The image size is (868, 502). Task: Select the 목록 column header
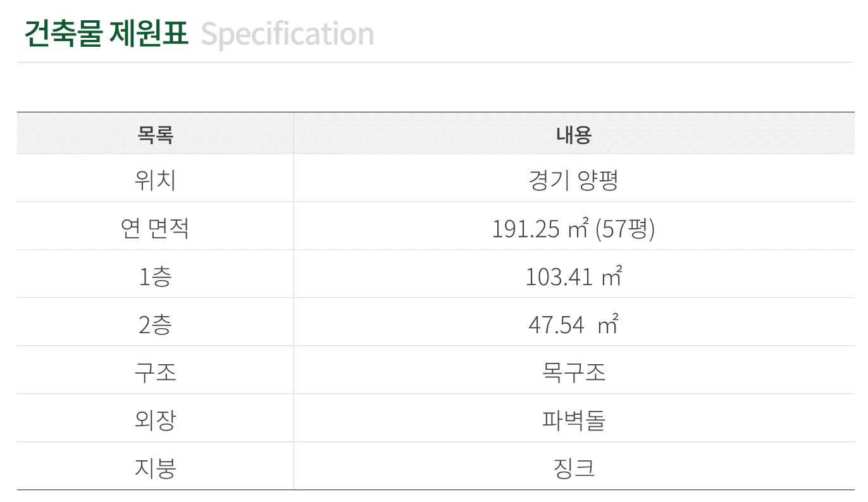pos(155,135)
